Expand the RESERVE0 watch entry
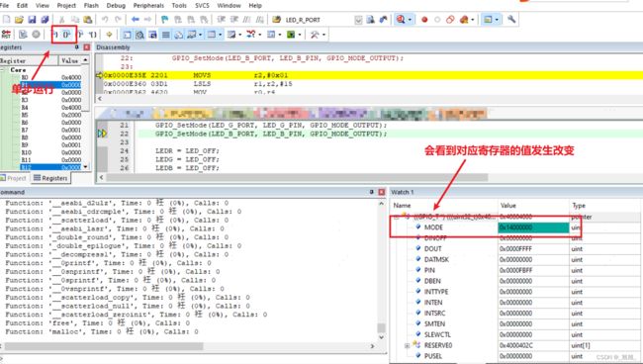Image resolution: width=643 pixels, height=364 pixels. coord(408,345)
